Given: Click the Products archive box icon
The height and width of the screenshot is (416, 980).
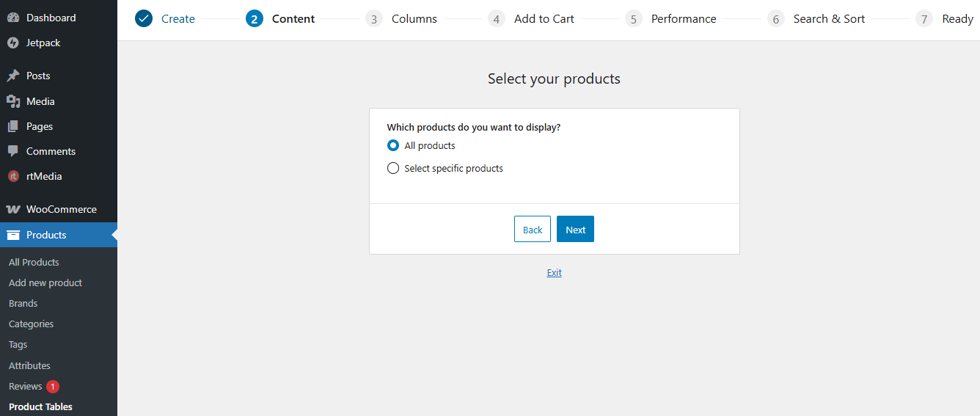Looking at the screenshot, I should (x=13, y=235).
